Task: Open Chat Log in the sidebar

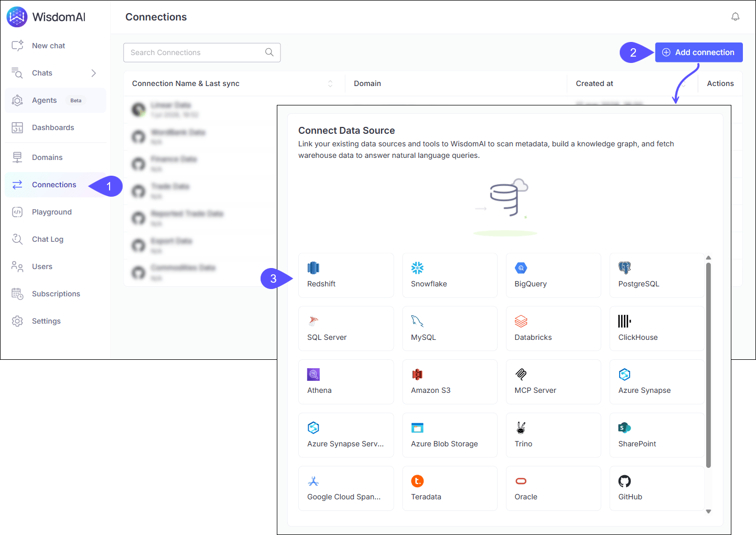Action: [56, 239]
